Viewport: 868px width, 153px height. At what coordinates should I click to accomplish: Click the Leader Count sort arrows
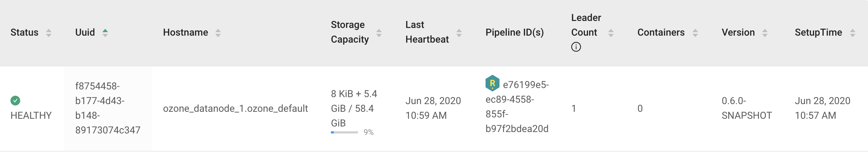[611, 33]
